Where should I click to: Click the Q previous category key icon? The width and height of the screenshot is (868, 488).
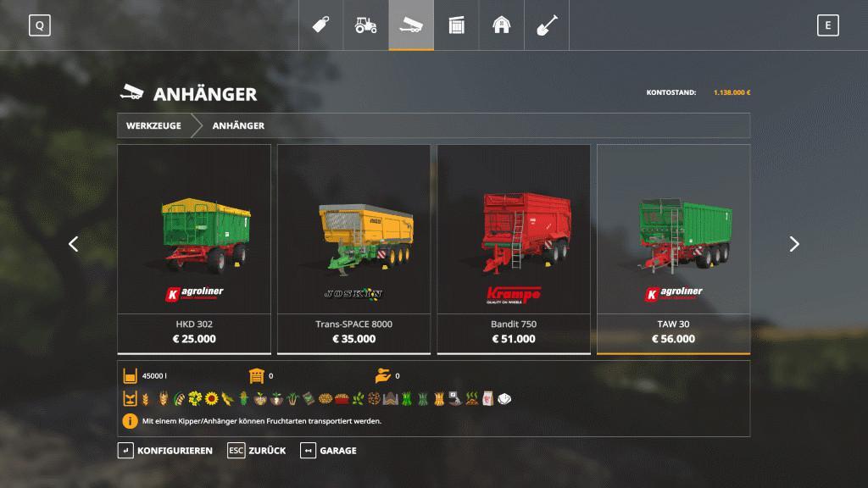click(x=40, y=25)
